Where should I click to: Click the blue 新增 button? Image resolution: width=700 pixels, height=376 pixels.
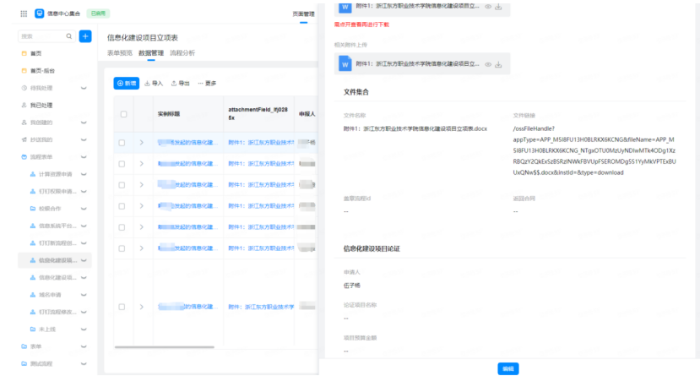(x=126, y=84)
